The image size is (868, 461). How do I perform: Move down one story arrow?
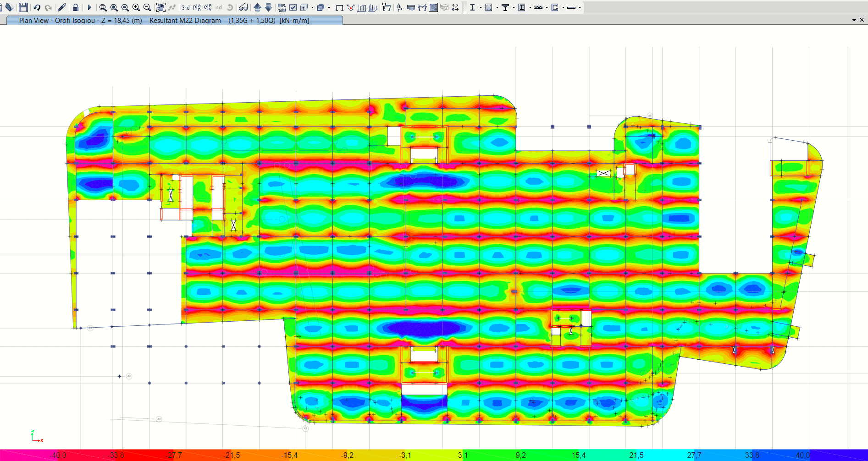click(268, 7)
